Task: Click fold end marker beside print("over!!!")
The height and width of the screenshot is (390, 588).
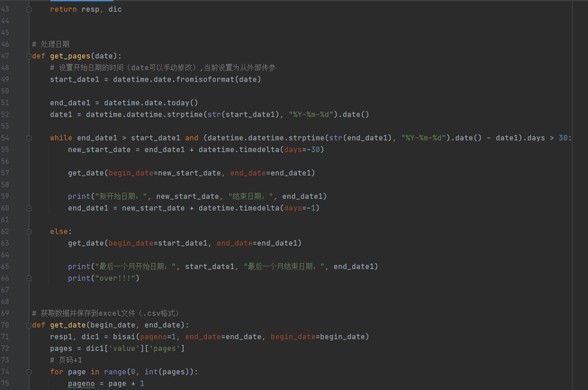Action: [29, 278]
